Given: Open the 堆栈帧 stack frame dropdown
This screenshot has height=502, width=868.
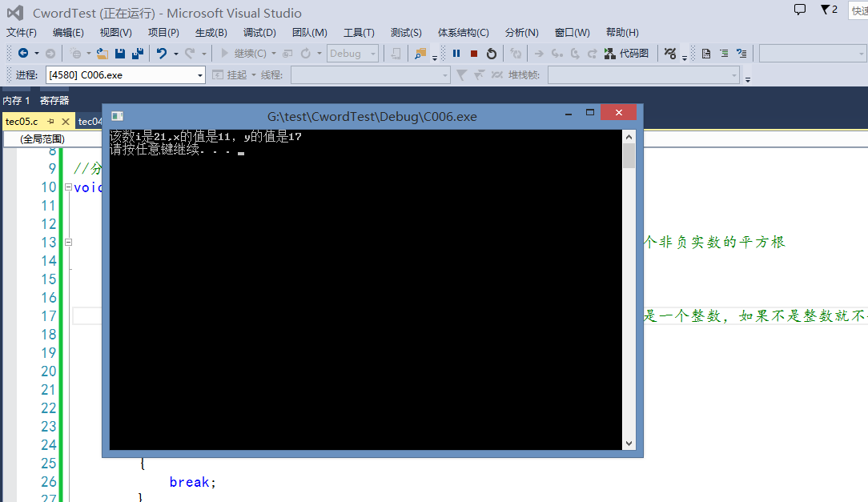Looking at the screenshot, I should (644, 74).
